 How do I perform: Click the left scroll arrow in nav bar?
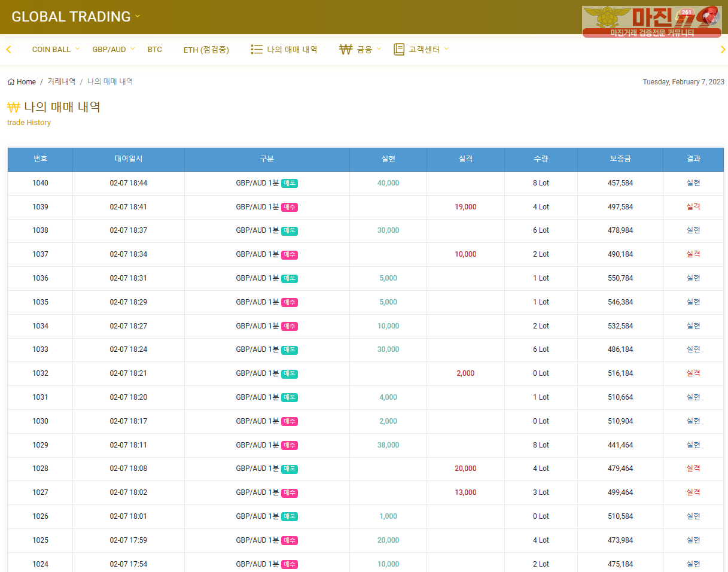pyautogui.click(x=8, y=50)
